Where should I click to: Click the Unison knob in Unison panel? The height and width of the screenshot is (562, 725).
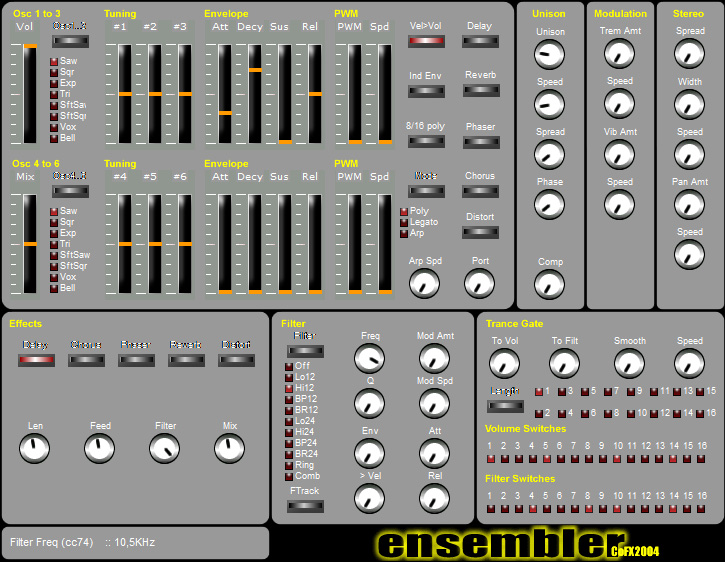coord(549,54)
